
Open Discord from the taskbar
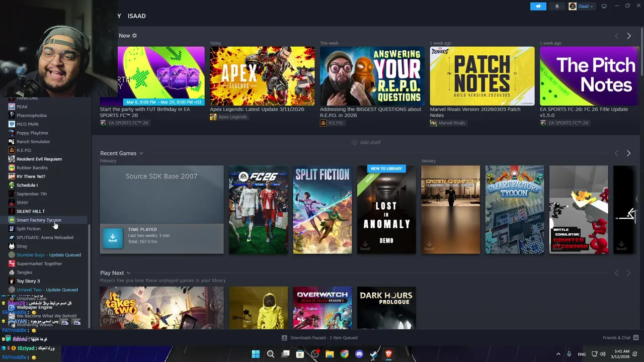coord(359,354)
